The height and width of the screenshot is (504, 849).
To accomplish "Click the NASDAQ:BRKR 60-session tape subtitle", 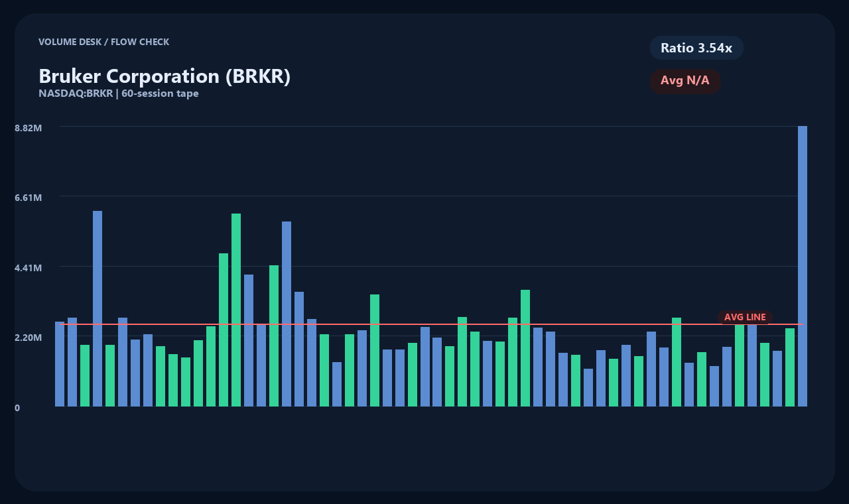I will pos(119,94).
